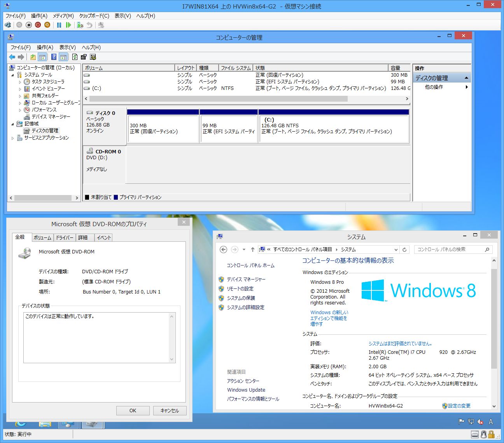Image resolution: width=504 pixels, height=443 pixels.
Task: Expand the タスク スケジューラ node
Action: pos(20,82)
